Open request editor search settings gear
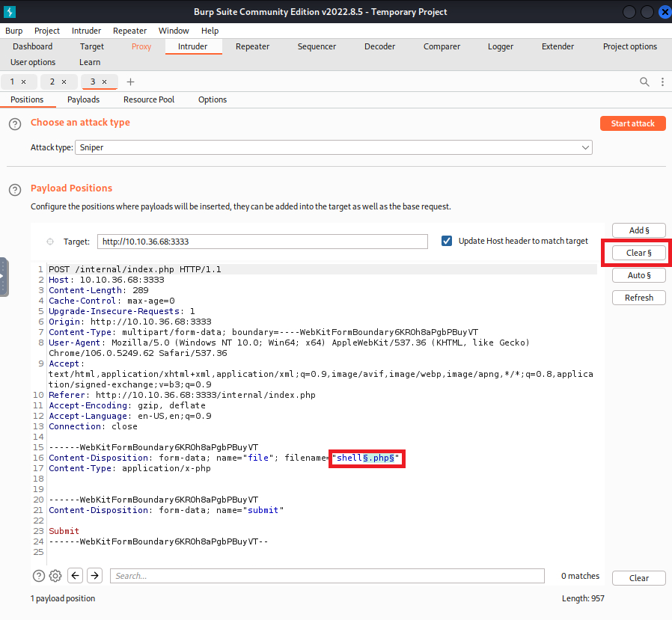672x620 pixels. [55, 576]
